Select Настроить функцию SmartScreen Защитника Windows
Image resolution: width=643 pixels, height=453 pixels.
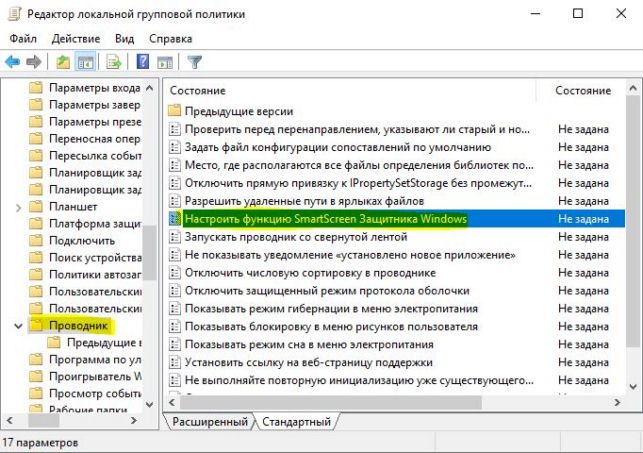click(326, 219)
